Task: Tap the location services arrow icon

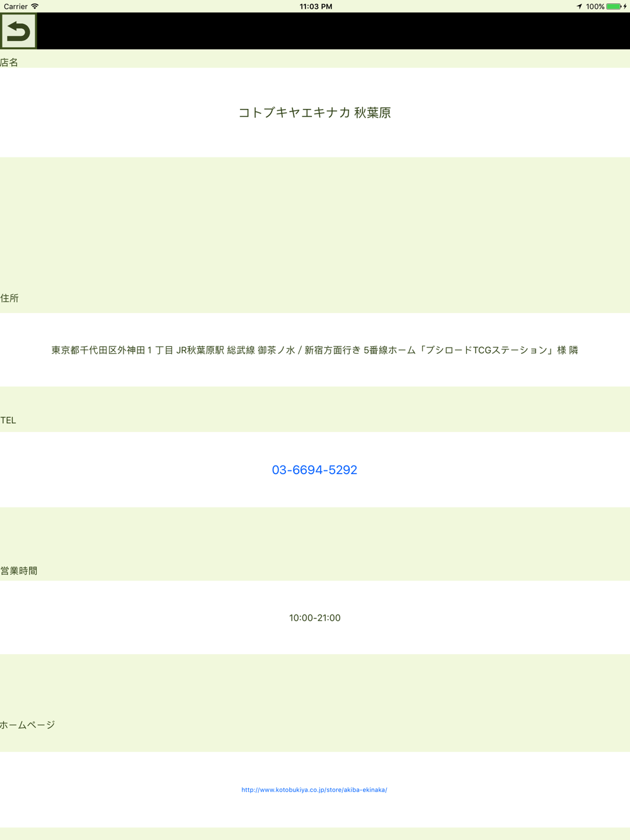Action: tap(579, 6)
